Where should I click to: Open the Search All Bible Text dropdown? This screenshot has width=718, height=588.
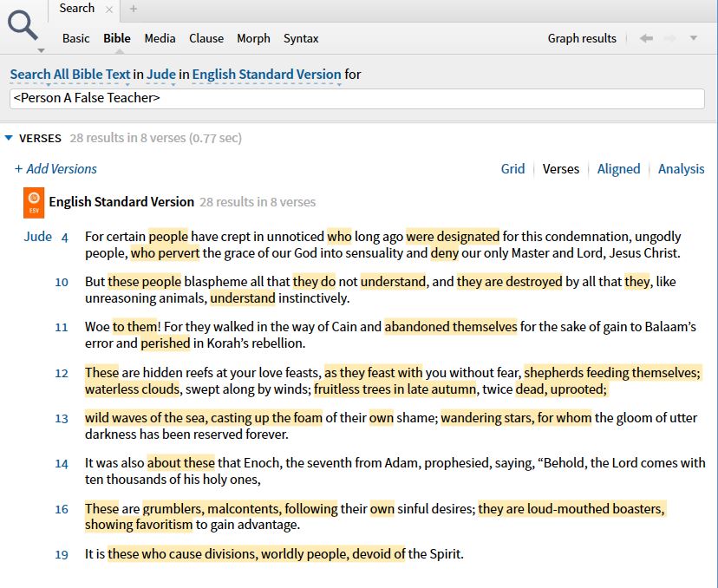(x=70, y=75)
